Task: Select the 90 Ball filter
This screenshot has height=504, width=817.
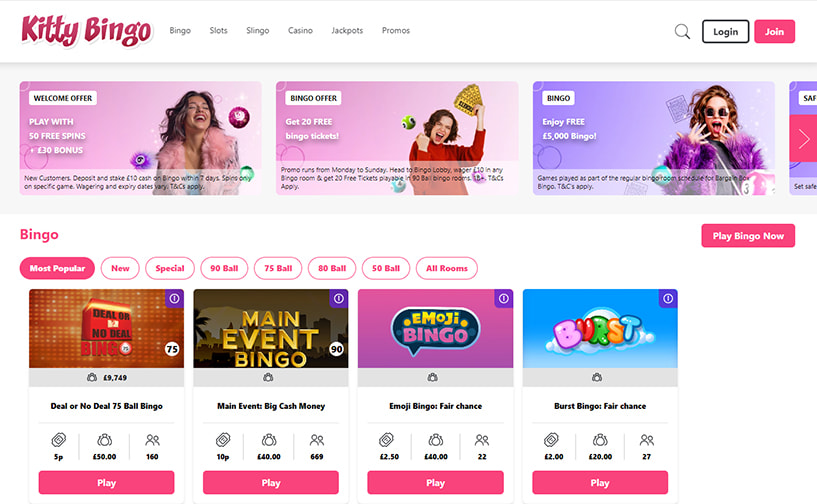Action: coord(224,268)
